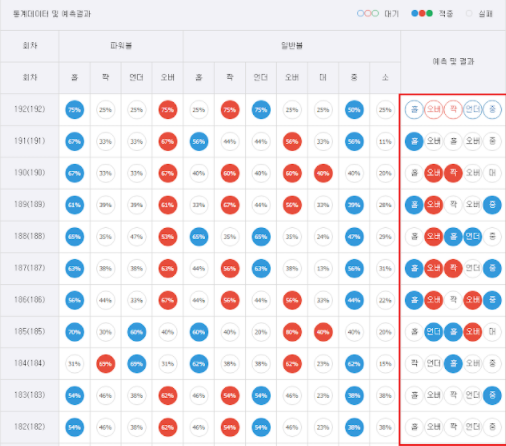506x446 pixels.
Task: Select the red 짝 result circle in round 190
Action: 453,173
